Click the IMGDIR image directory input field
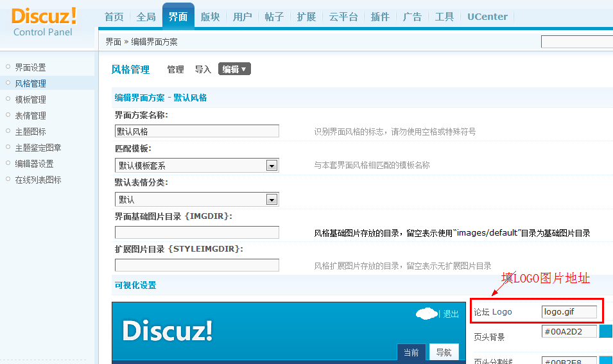 197,232
